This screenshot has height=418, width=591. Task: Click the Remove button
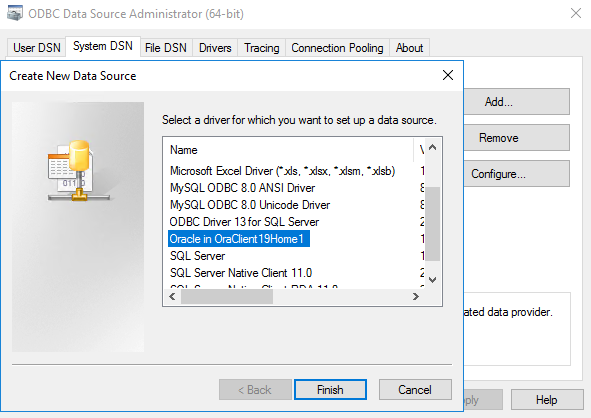pyautogui.click(x=516, y=138)
